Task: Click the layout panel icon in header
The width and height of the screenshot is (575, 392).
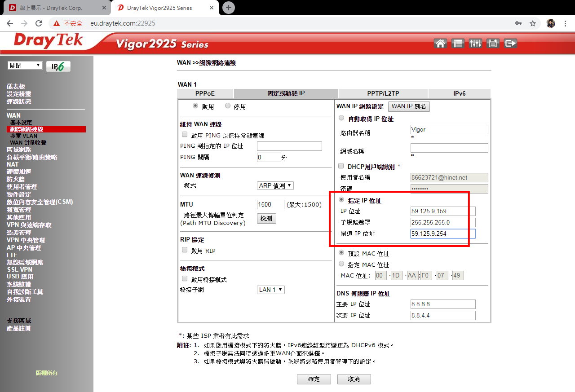Action: coord(458,44)
